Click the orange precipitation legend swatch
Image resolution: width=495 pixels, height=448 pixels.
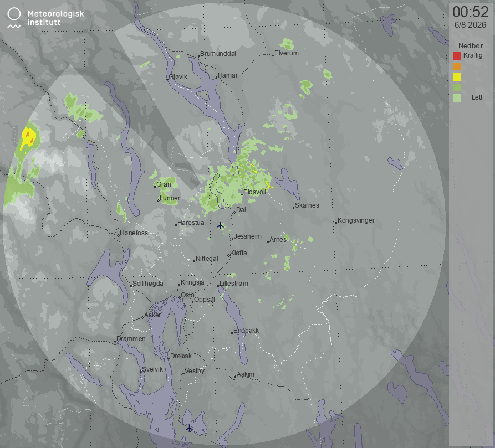click(x=457, y=66)
